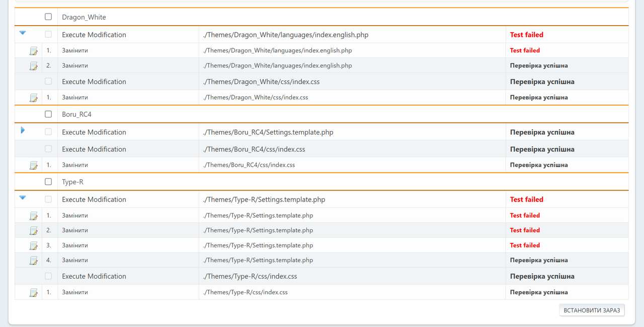Click Test failed status of Dragon_White Execute Modification row
Viewport: 644px width, 327px height.
pyautogui.click(x=527, y=35)
